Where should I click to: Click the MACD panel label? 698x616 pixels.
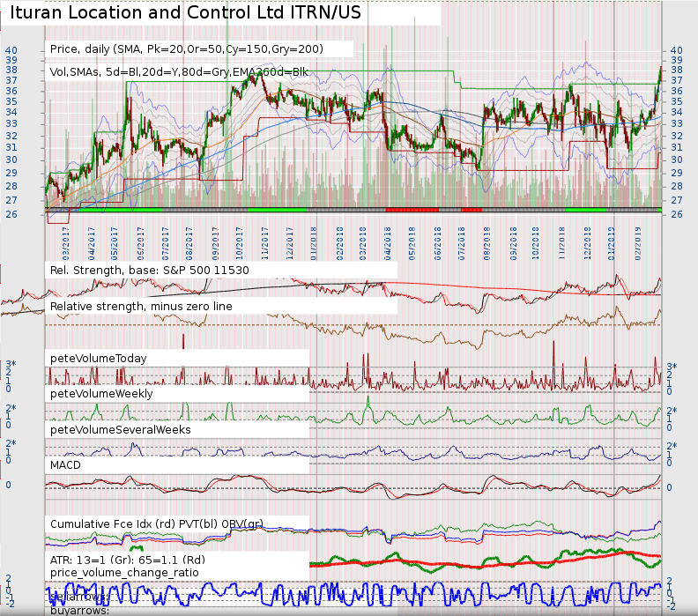click(65, 465)
